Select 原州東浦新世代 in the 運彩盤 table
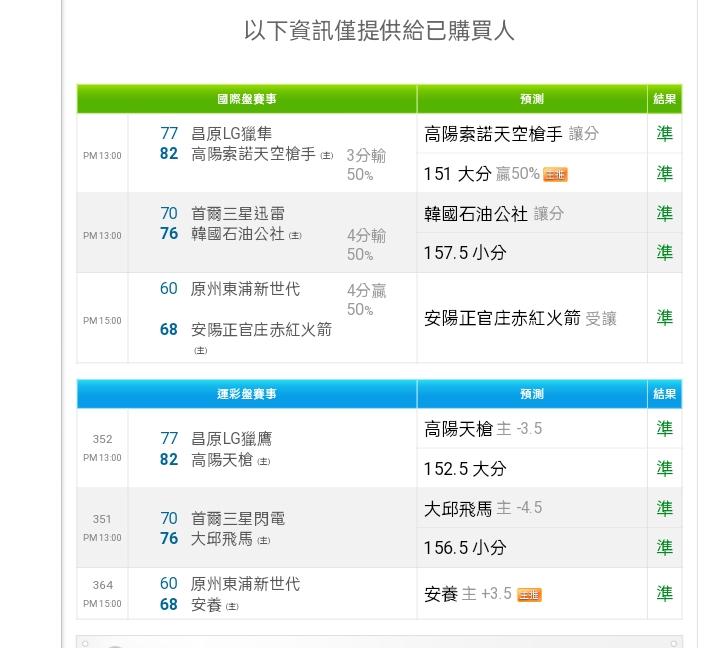The height and width of the screenshot is (648, 720). [x=245, y=584]
